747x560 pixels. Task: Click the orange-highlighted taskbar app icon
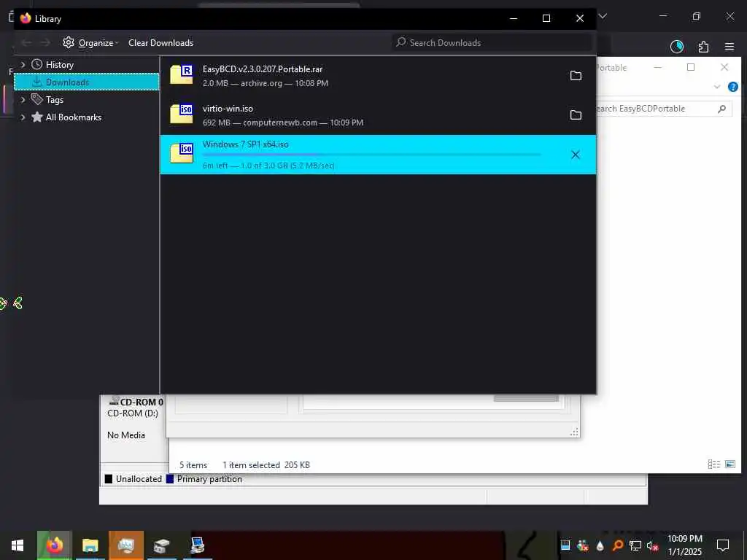125,545
